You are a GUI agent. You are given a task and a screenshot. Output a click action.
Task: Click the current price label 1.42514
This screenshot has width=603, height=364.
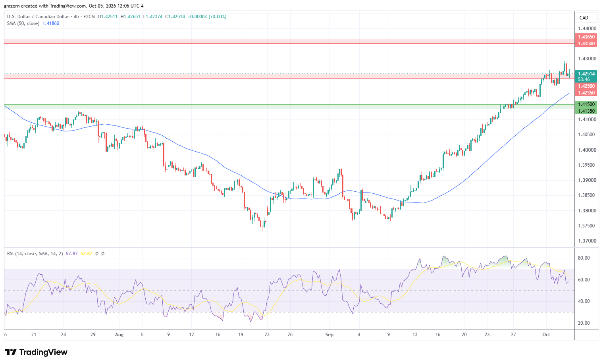(x=586, y=74)
